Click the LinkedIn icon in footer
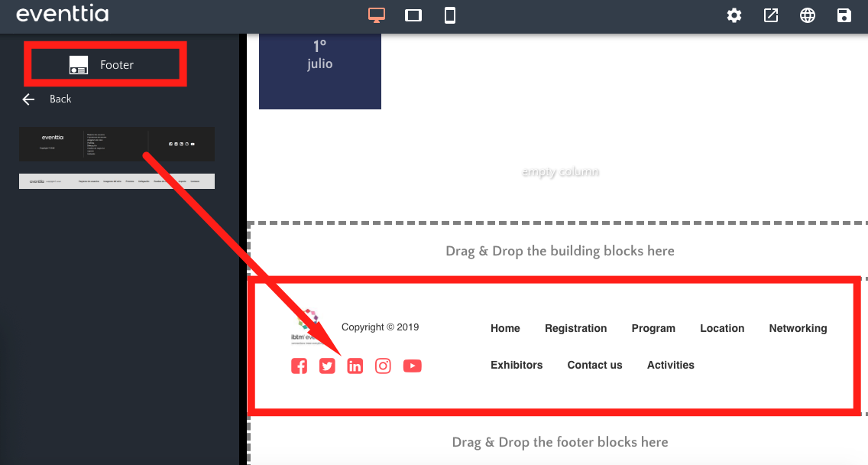 pyautogui.click(x=355, y=366)
